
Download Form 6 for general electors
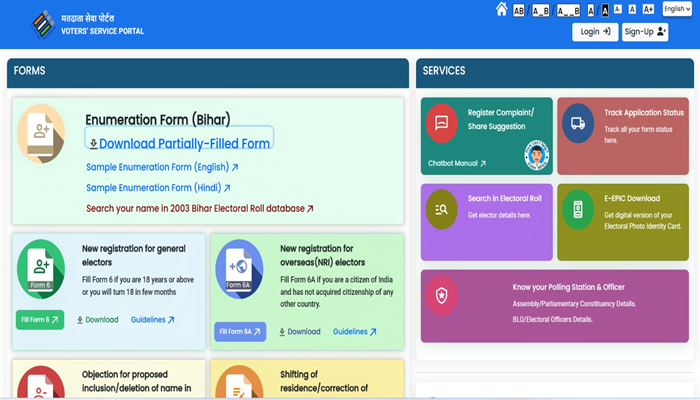click(x=98, y=320)
